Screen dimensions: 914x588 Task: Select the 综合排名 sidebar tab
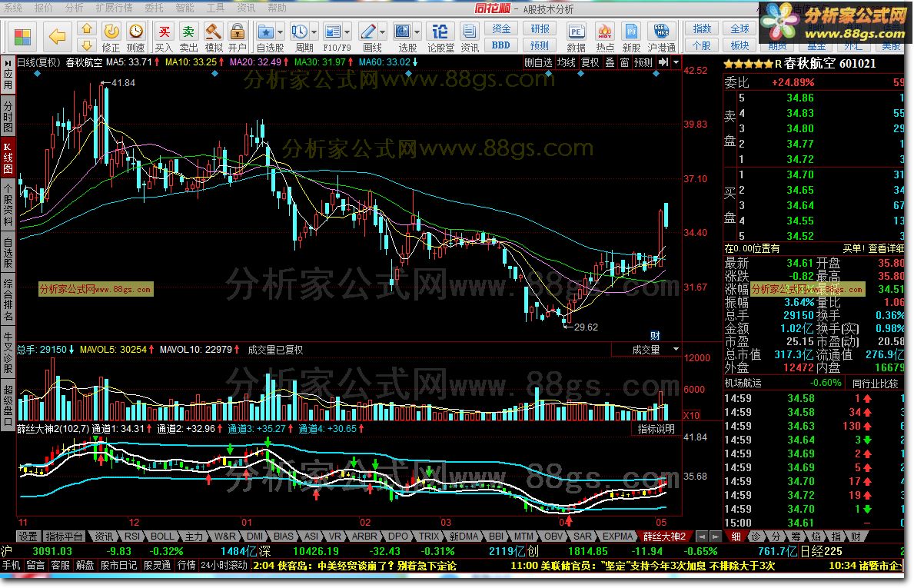click(x=8, y=301)
